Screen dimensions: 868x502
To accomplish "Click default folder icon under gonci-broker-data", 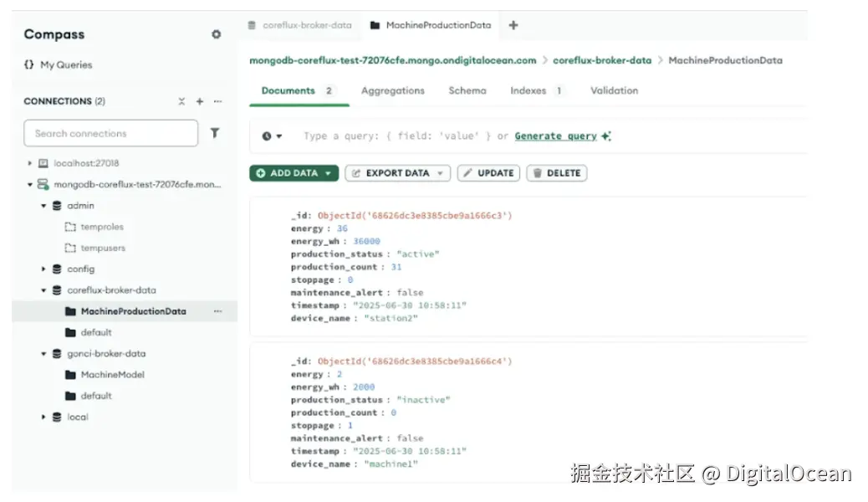I will (70, 396).
